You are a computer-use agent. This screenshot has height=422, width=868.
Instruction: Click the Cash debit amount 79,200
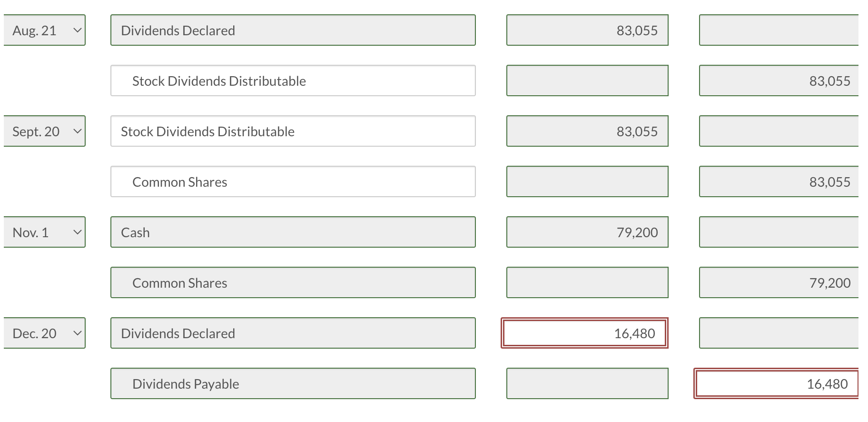588,232
